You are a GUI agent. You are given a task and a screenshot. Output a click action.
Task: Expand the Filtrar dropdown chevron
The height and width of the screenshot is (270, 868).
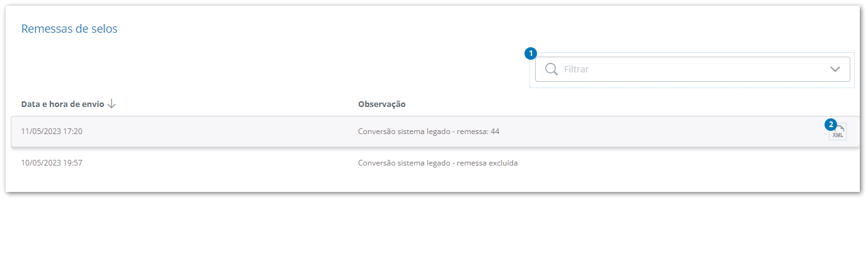pyautogui.click(x=836, y=69)
